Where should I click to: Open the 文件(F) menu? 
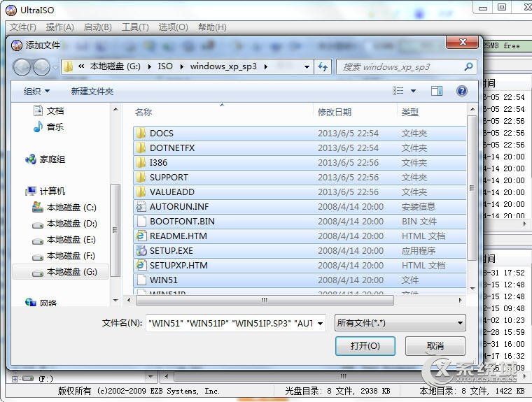[23, 27]
